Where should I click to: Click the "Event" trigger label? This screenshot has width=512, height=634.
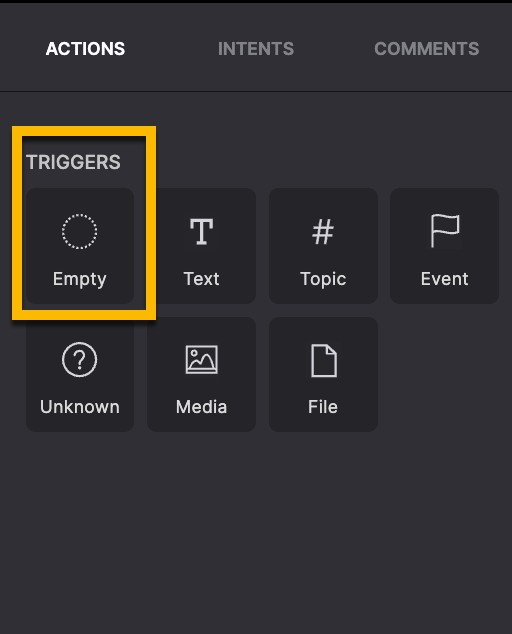tap(444, 279)
